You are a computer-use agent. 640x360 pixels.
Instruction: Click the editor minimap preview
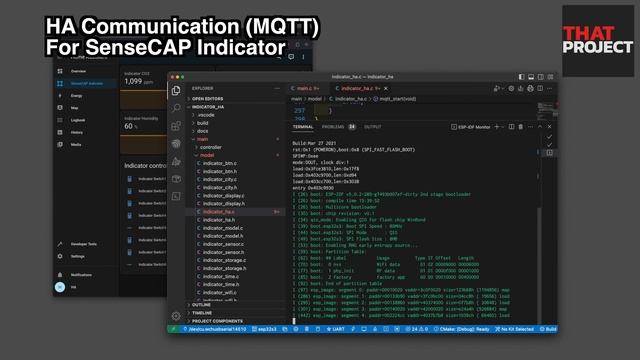pyautogui.click(x=547, y=111)
